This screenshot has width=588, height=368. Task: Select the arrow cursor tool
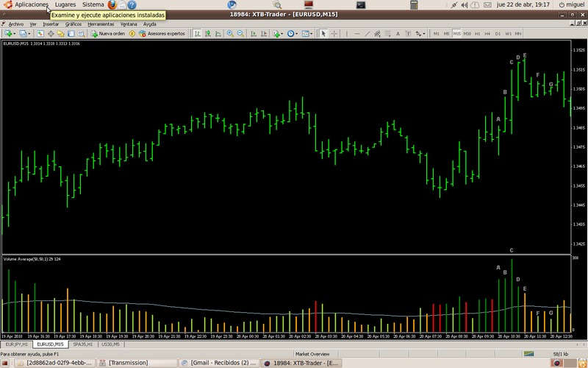(x=323, y=34)
